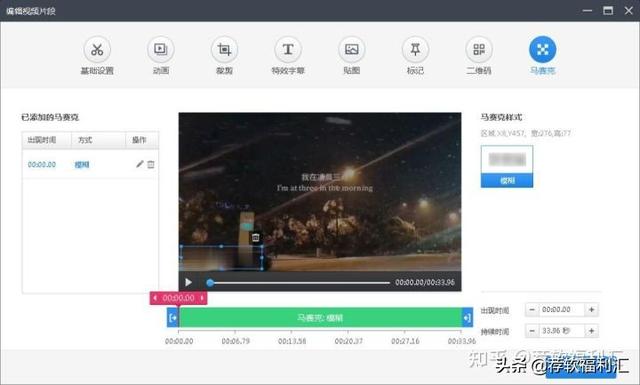This screenshot has height=385, width=640.
Task: Increase the 出现时间 appearance time
Action: [591, 310]
